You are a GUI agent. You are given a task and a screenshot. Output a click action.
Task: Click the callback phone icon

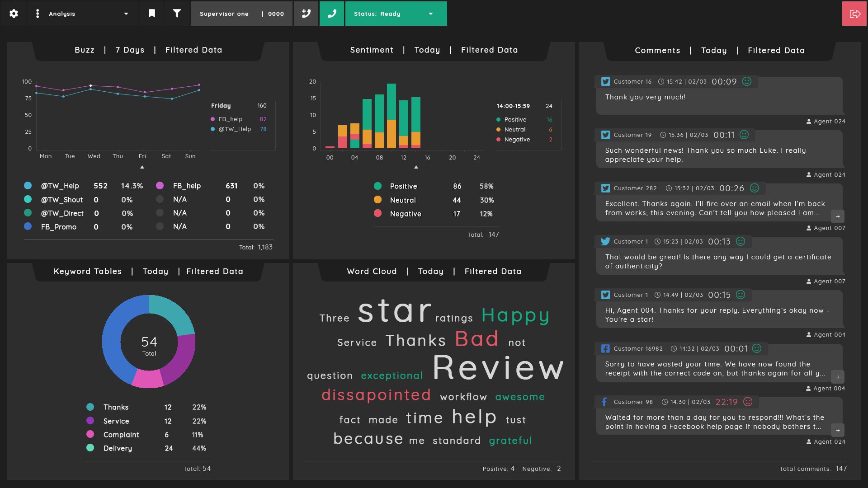(306, 14)
